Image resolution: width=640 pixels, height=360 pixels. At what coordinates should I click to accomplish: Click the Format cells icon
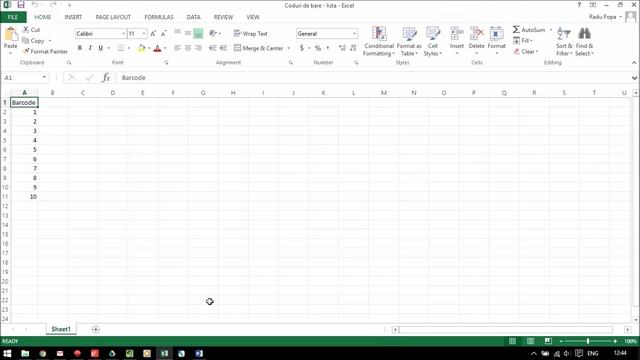pyautogui.click(x=496, y=34)
